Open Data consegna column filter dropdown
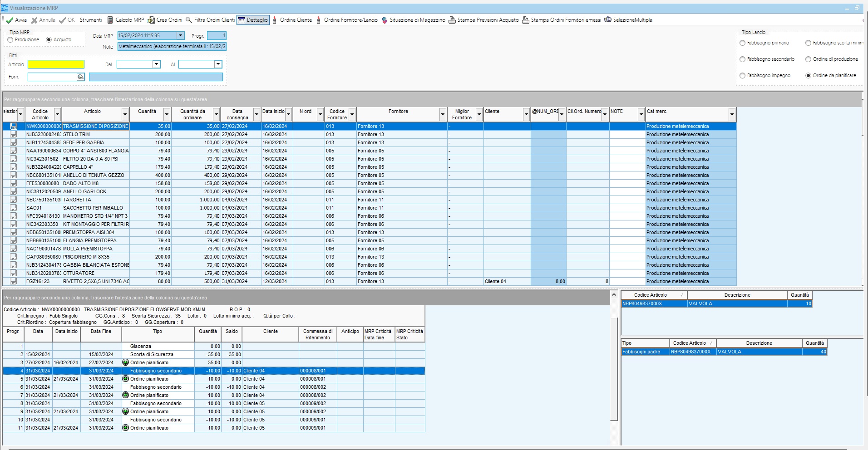 pos(256,114)
